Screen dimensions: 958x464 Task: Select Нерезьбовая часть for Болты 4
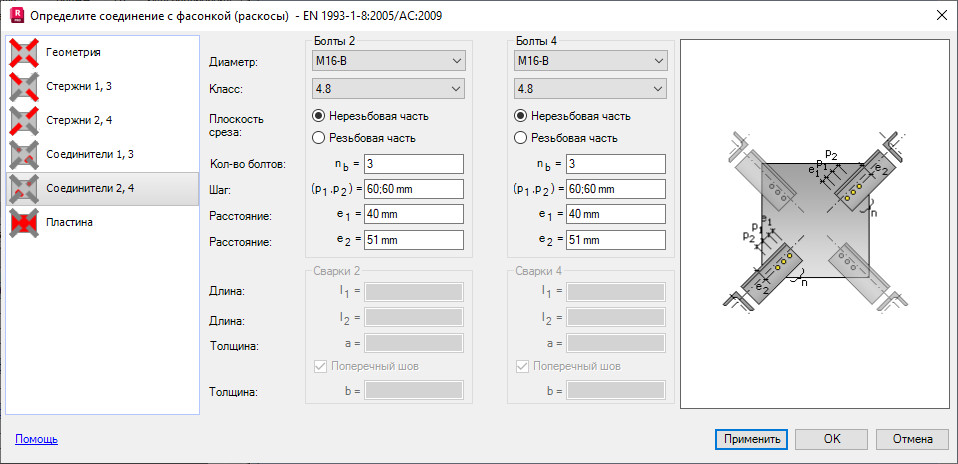(572, 116)
